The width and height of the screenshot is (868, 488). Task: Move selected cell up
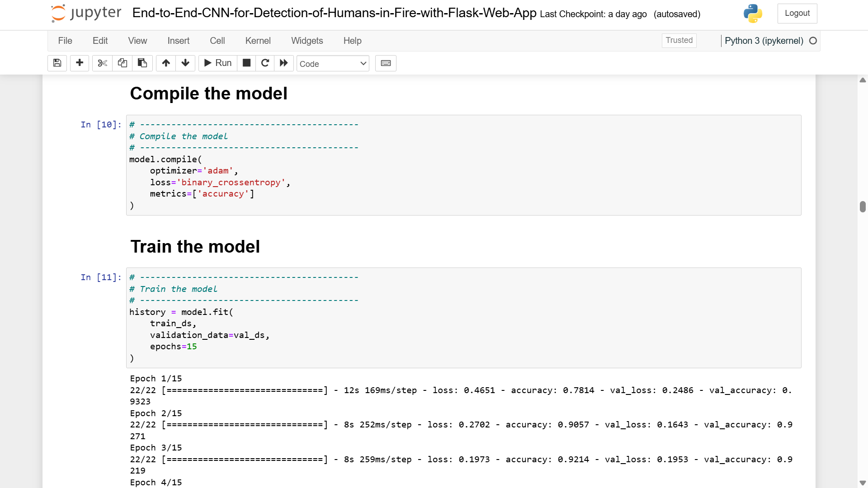(166, 63)
